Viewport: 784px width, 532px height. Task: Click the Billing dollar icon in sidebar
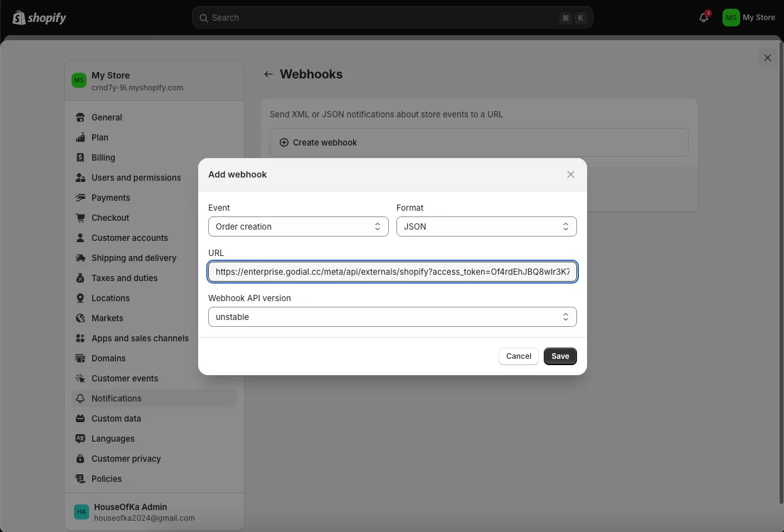point(80,157)
